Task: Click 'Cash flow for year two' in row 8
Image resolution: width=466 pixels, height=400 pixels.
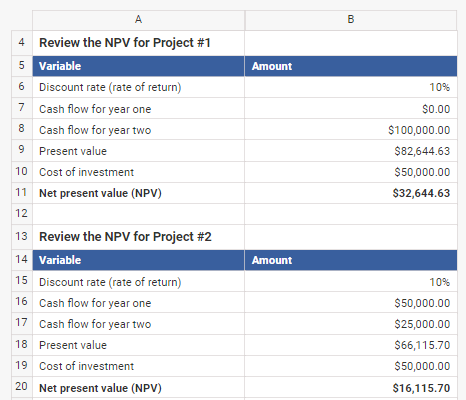Action: [138, 130]
